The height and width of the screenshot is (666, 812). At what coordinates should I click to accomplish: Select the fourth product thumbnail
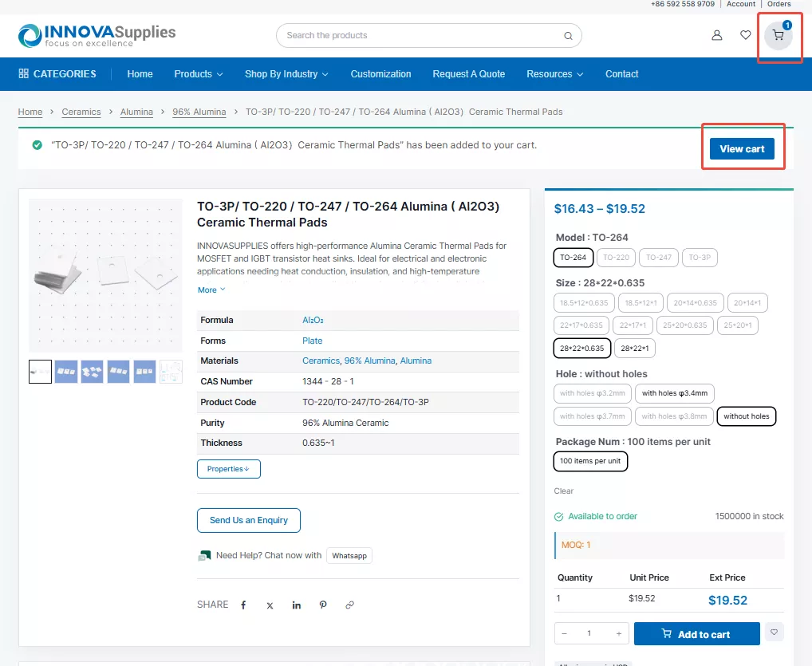click(119, 372)
